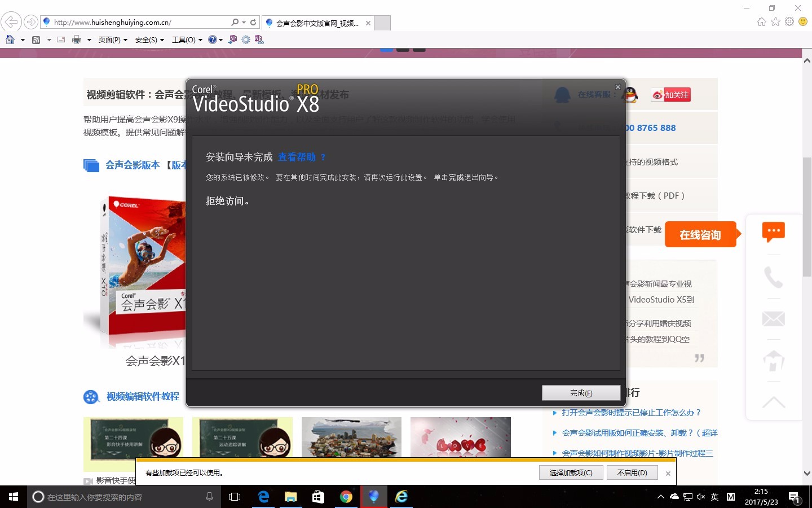Click the 完成(F) finish button in the installer dialog
The image size is (812, 508).
pyautogui.click(x=581, y=392)
